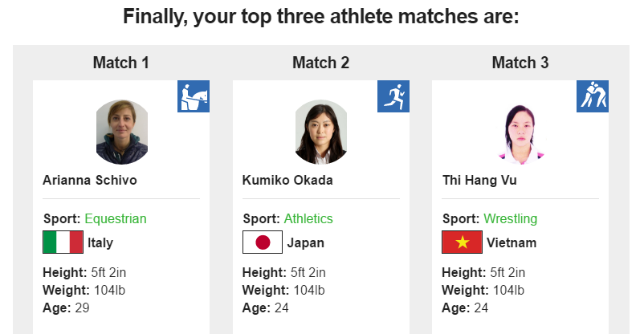Click the Vietnam flag icon
The width and height of the screenshot is (644, 334).
(462, 242)
